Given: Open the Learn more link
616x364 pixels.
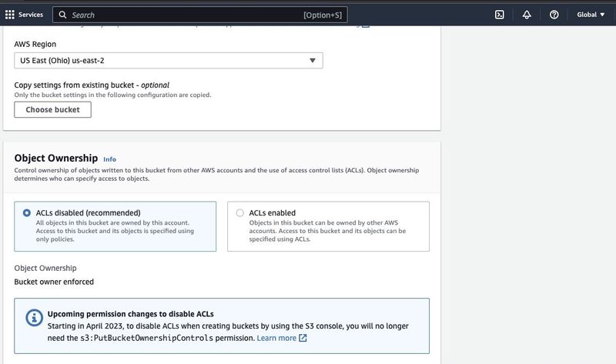Looking at the screenshot, I should [x=276, y=338].
